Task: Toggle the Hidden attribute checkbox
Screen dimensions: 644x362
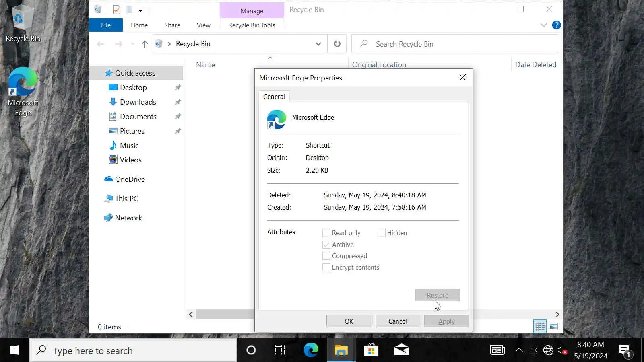Action: point(382,233)
